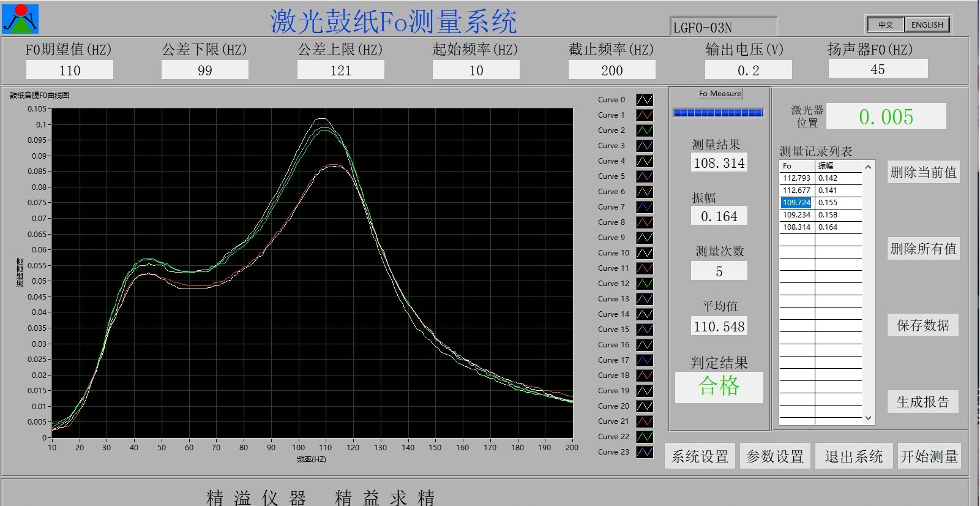Click the Curve 16 legend plot icon
Image resolution: width=980 pixels, height=506 pixels.
645,345
